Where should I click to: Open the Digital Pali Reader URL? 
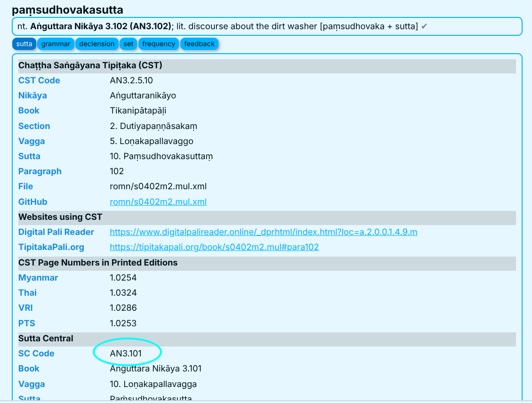click(263, 232)
